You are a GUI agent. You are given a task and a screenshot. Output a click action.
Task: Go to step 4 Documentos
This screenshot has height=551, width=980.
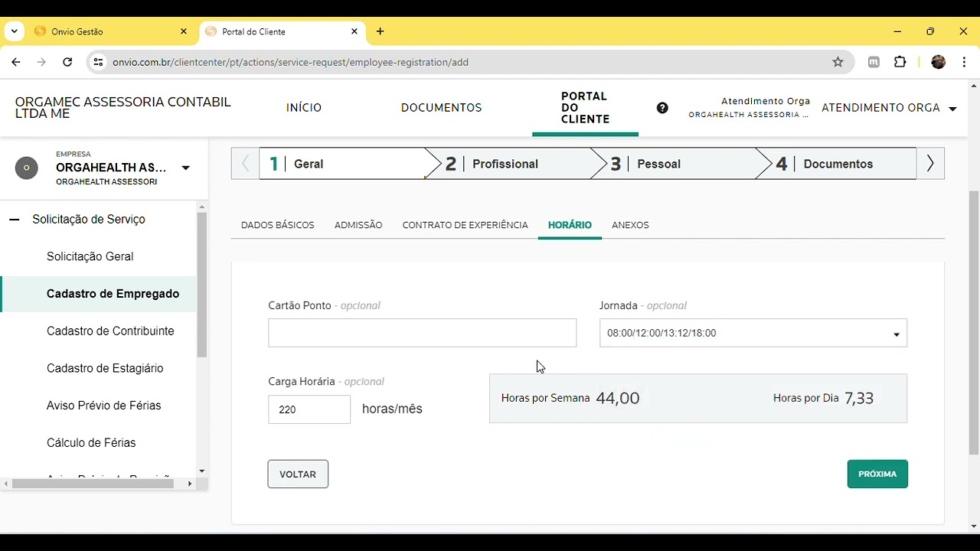coord(838,164)
